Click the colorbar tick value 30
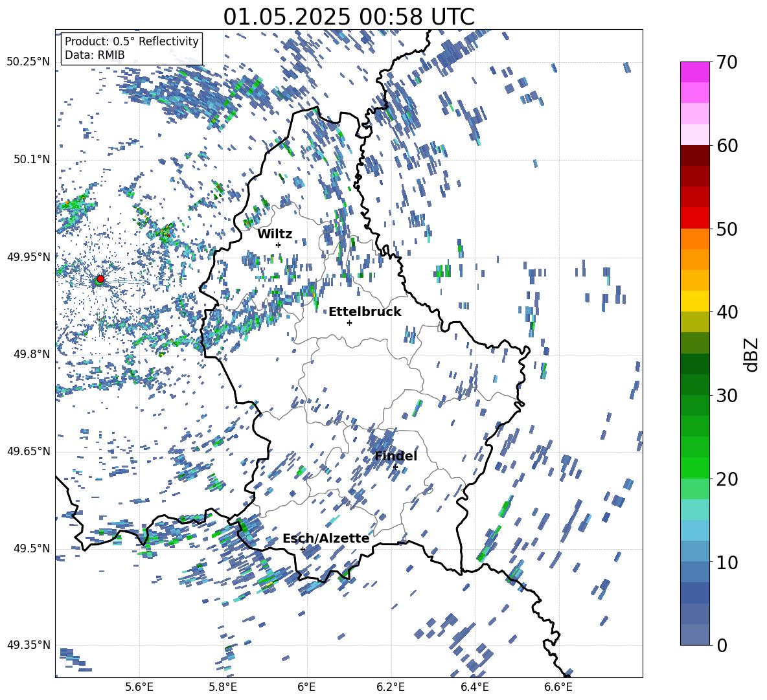 click(727, 396)
